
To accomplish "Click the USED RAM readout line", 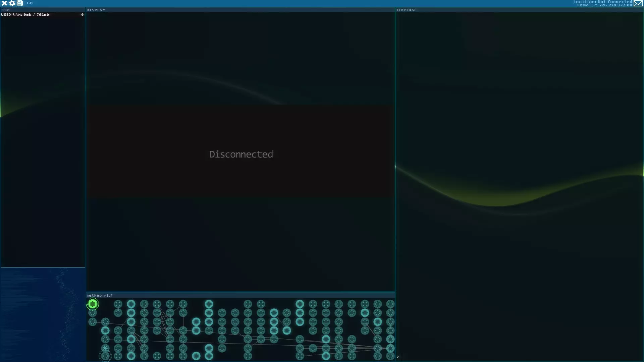I will tap(25, 14).
